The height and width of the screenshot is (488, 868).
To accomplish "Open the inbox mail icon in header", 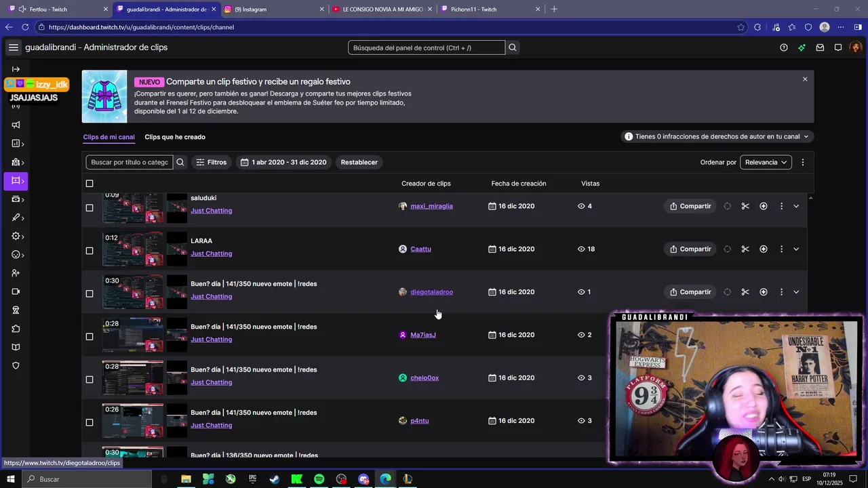I will 820,47.
